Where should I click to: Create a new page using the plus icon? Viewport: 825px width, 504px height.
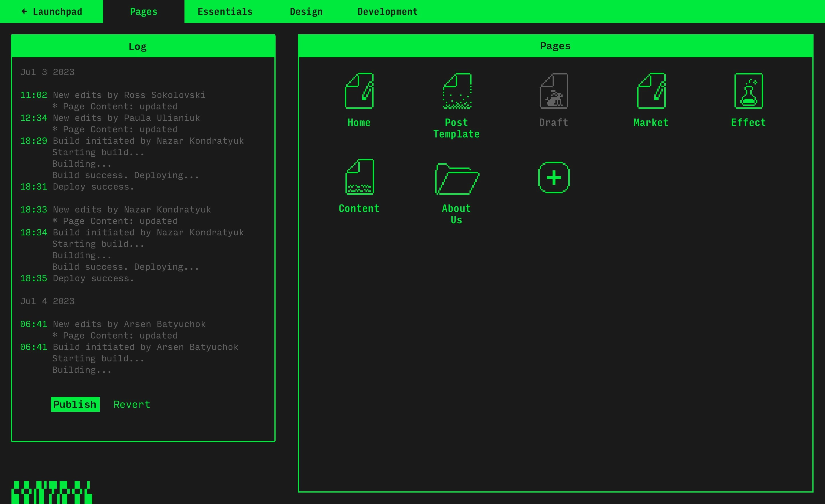553,178
